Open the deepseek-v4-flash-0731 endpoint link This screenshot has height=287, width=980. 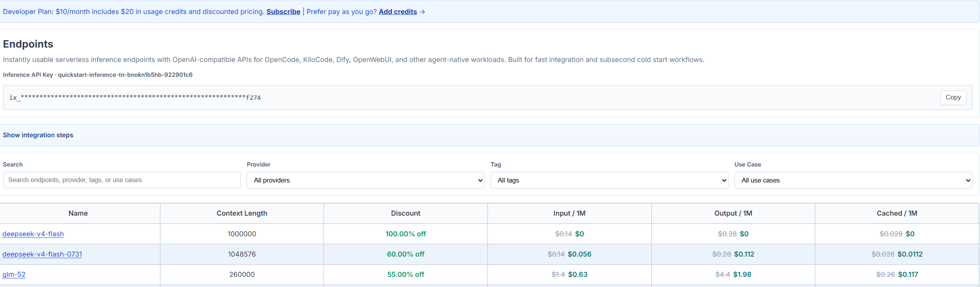pos(42,254)
